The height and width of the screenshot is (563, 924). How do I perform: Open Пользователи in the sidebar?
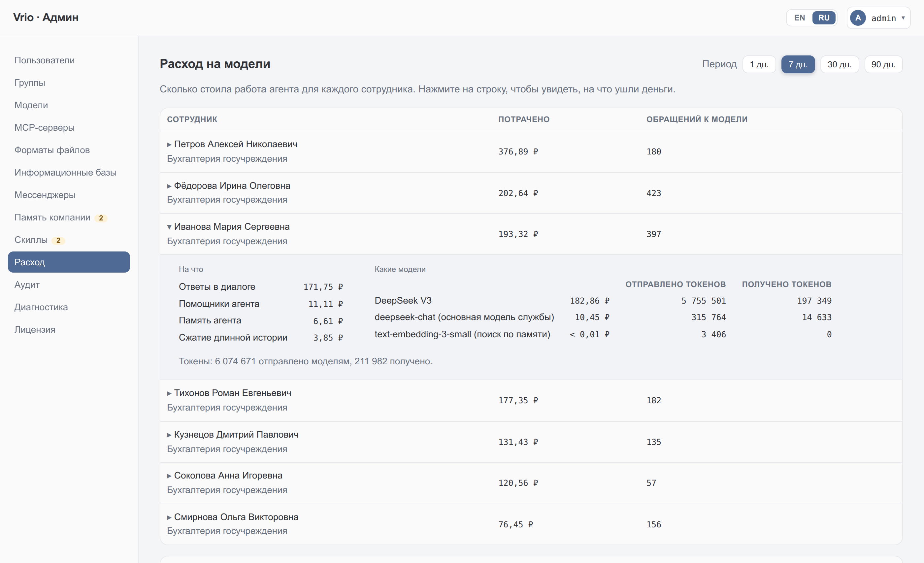69,60
